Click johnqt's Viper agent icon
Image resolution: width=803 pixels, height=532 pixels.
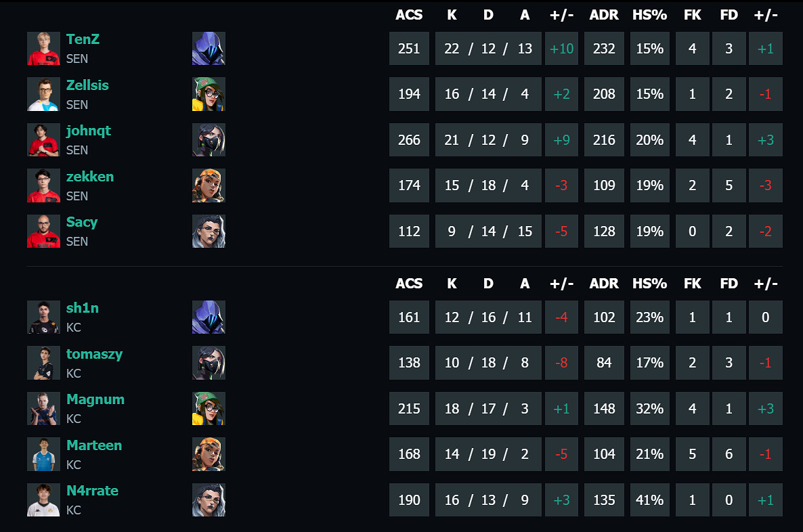coord(209,140)
